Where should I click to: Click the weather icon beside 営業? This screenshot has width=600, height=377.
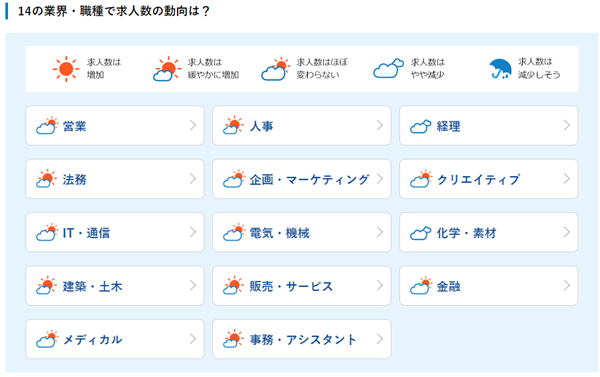pos(47,126)
